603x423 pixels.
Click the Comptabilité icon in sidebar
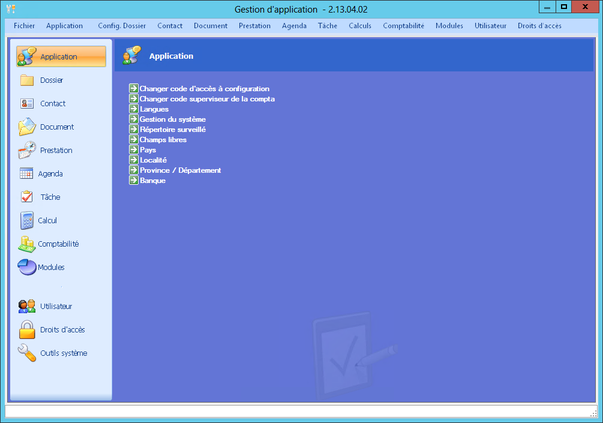tap(27, 243)
